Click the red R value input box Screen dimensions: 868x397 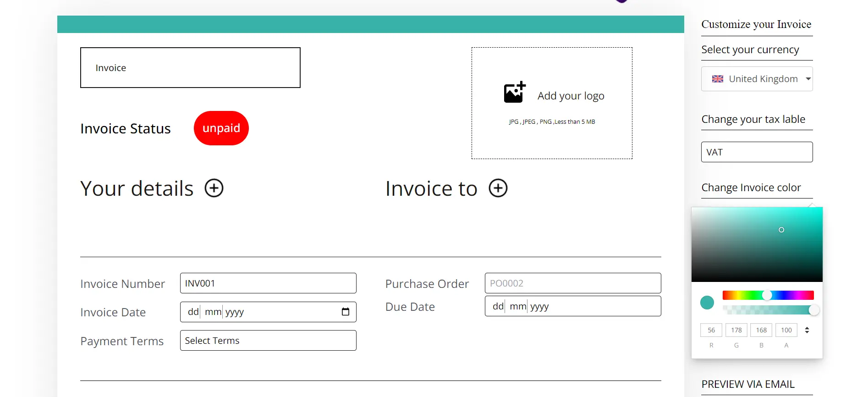click(x=711, y=330)
